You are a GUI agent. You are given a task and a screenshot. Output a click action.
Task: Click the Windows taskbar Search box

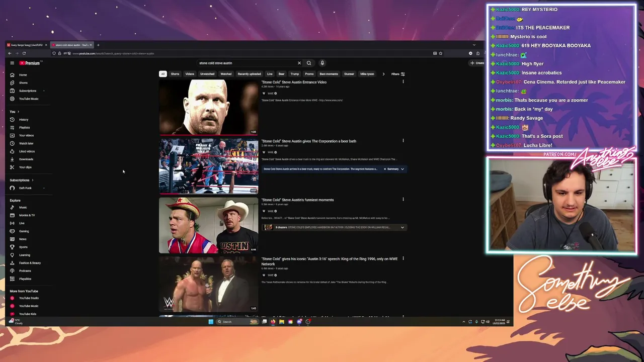[236, 322]
